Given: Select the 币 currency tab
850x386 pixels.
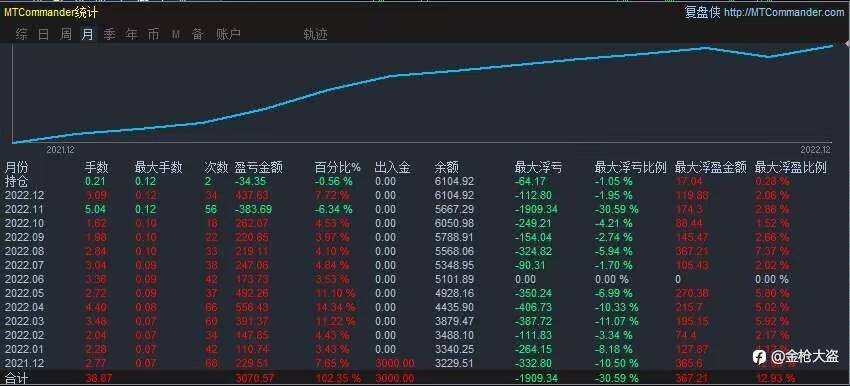Looking at the screenshot, I should tap(153, 35).
